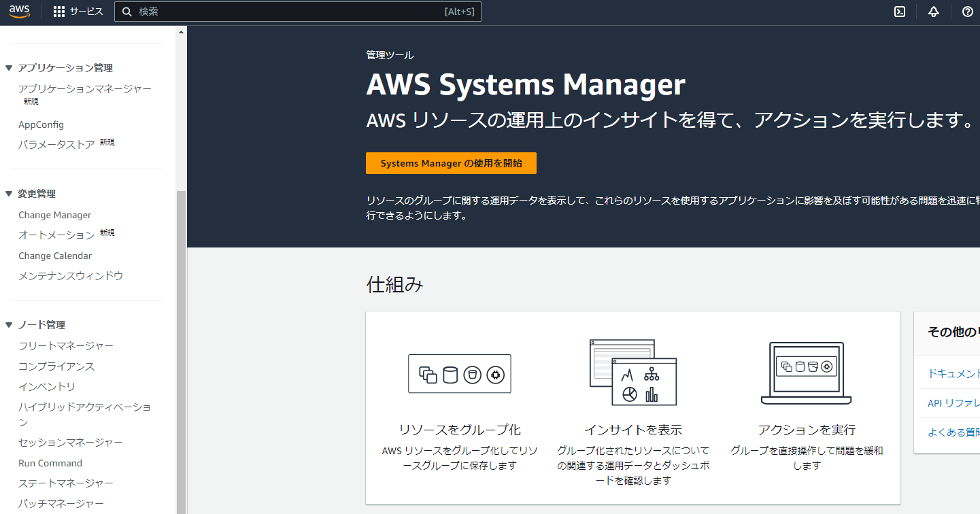
Task: Open AppConfig in the sidebar
Action: [41, 124]
